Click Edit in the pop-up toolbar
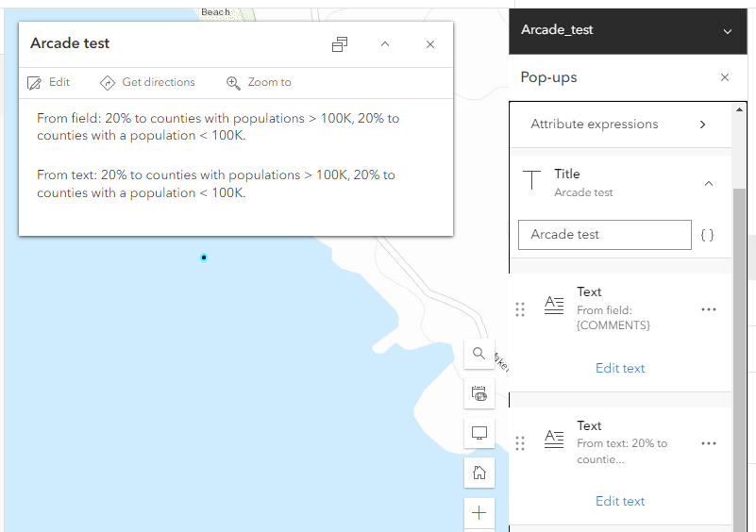 [x=49, y=83]
